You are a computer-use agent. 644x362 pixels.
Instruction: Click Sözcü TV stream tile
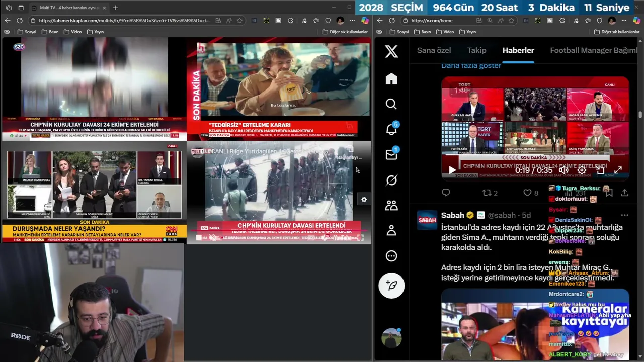(94, 89)
